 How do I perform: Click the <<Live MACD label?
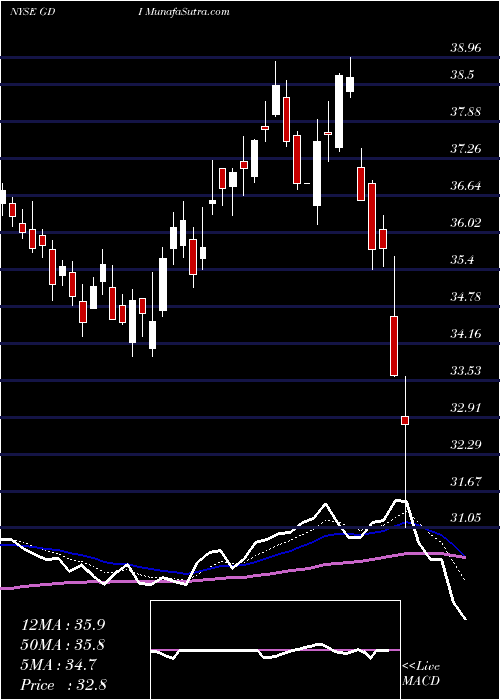point(421,674)
